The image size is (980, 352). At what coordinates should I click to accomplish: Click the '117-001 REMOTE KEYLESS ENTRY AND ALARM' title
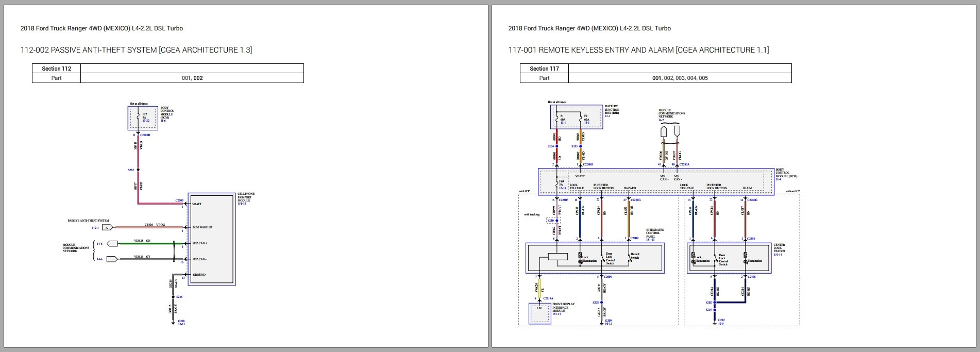pyautogui.click(x=638, y=50)
